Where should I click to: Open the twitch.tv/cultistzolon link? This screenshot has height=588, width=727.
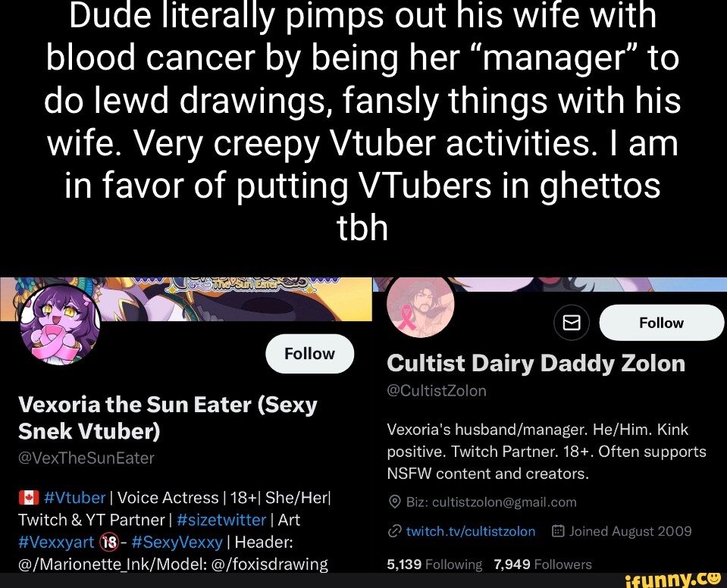click(471, 531)
